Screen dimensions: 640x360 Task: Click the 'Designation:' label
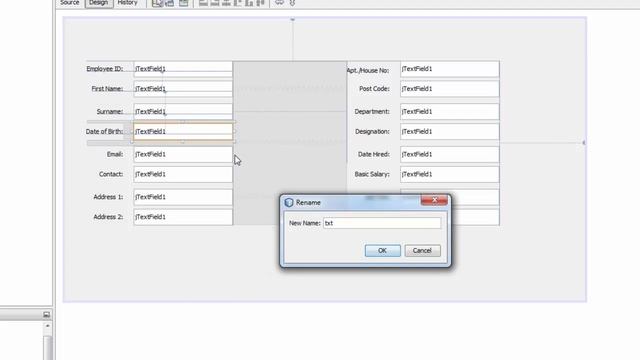[372, 131]
